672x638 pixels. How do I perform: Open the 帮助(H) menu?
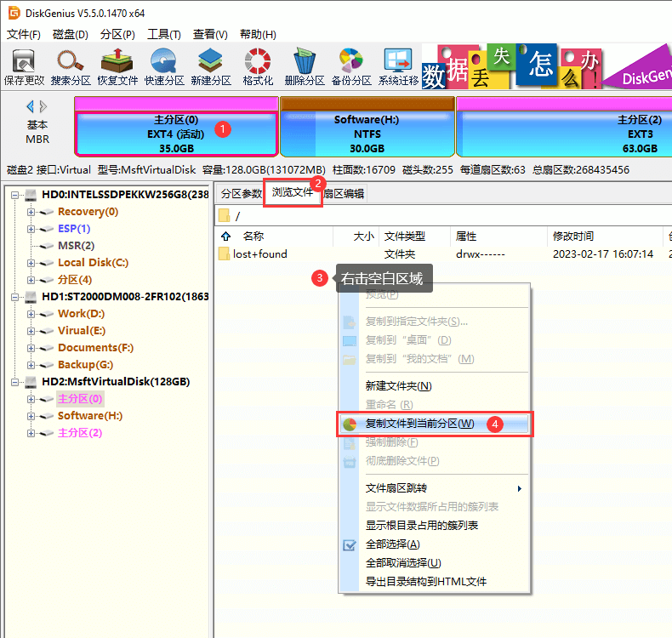(258, 34)
